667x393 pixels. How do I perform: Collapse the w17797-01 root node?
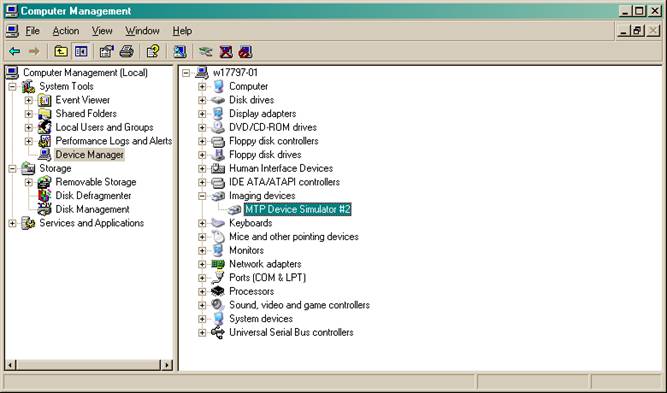186,73
